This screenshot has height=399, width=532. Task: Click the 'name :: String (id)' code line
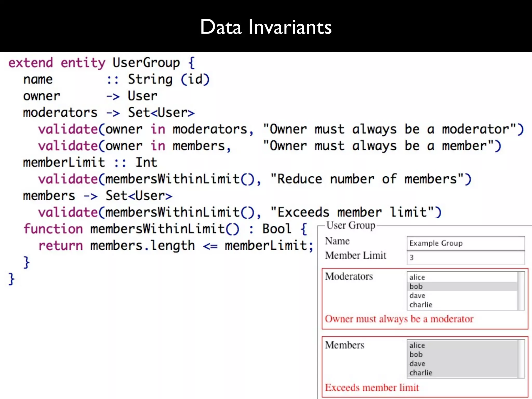pyautogui.click(x=116, y=79)
